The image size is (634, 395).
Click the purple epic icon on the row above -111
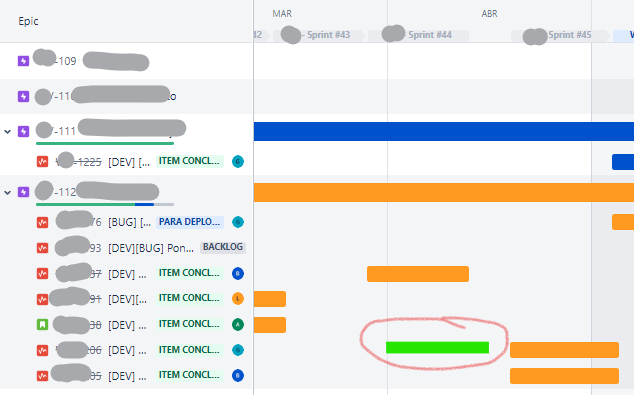click(23, 96)
